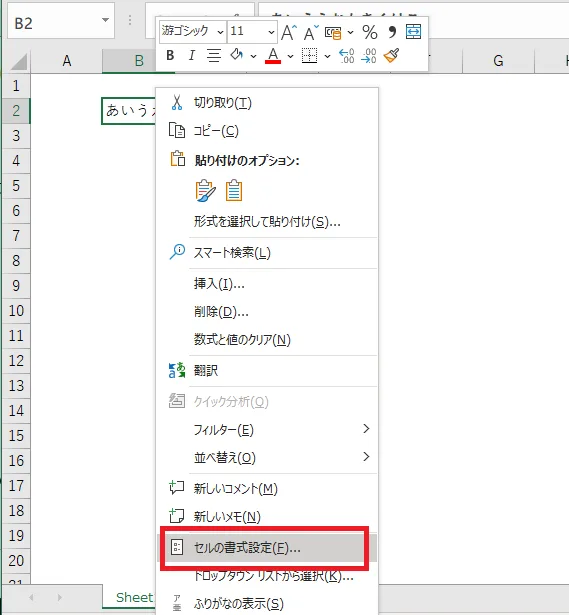Open the accounting format dropdown arrow

click(350, 32)
